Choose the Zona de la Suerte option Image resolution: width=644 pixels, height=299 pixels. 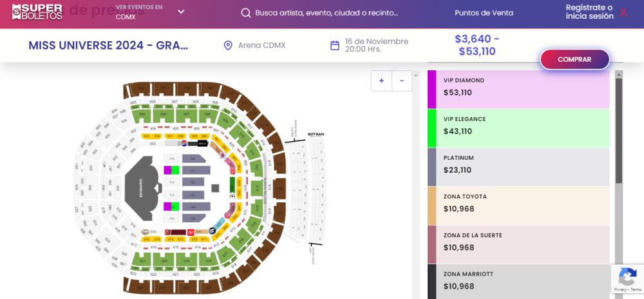518,244
